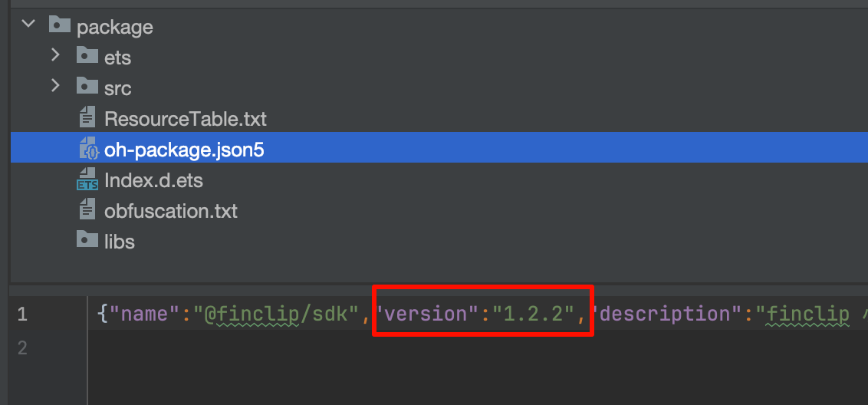Click the ETS icon beside Index.d.ets
This screenshot has height=405, width=868.
click(x=87, y=180)
